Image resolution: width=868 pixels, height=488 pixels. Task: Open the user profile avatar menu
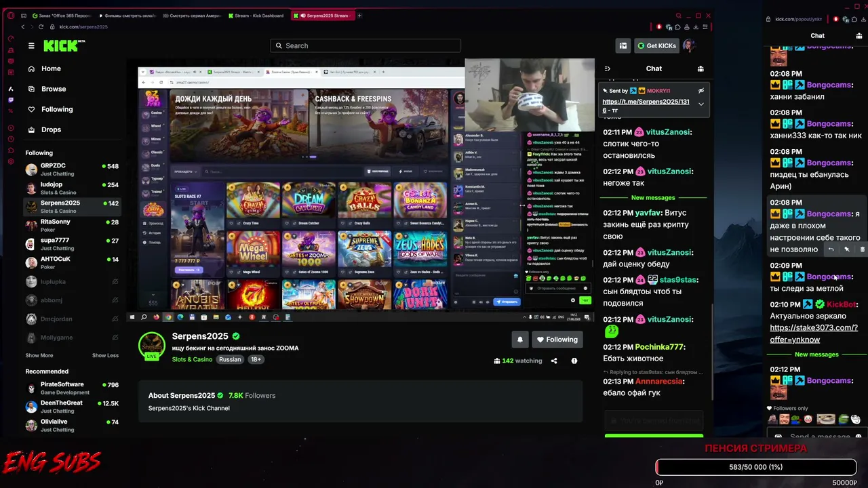[x=689, y=45]
